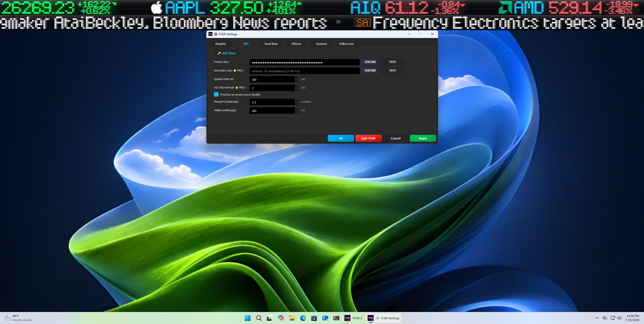Switch to the Display tab

pyautogui.click(x=221, y=44)
